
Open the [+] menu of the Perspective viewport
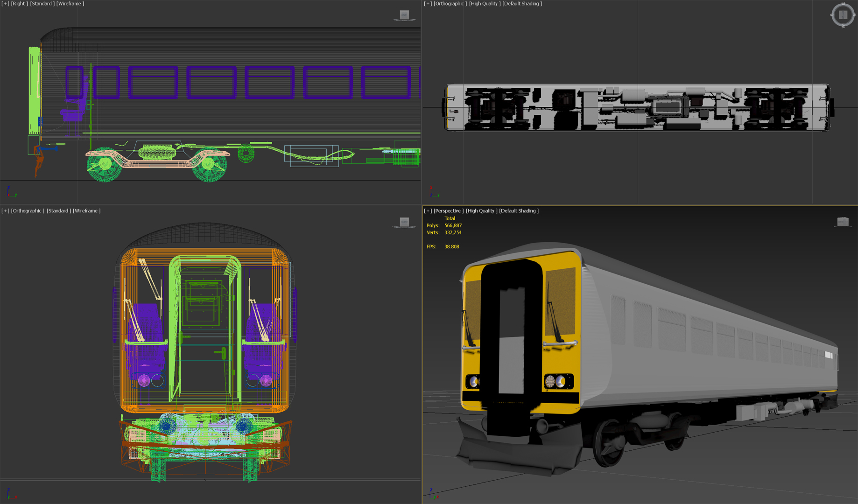click(428, 211)
